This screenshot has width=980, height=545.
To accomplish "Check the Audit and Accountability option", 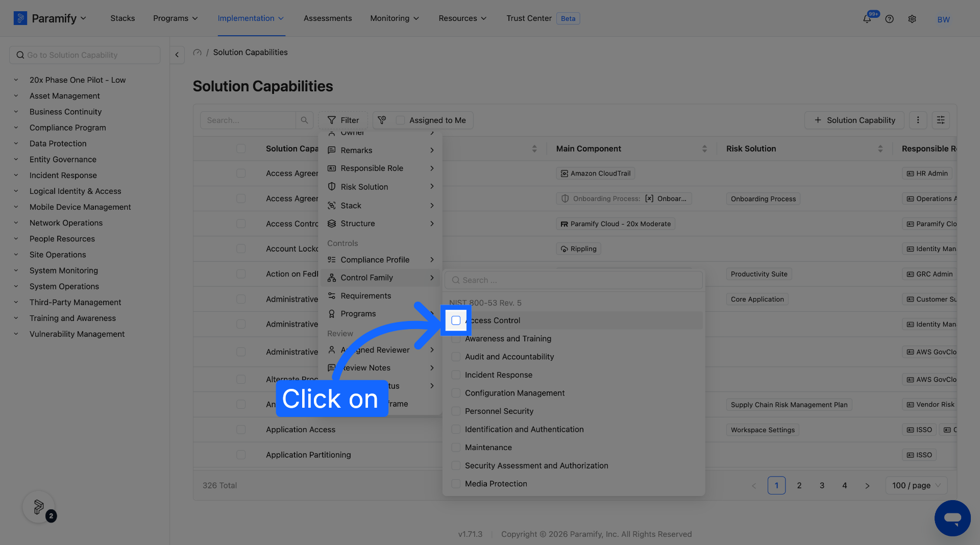I will pyautogui.click(x=456, y=357).
